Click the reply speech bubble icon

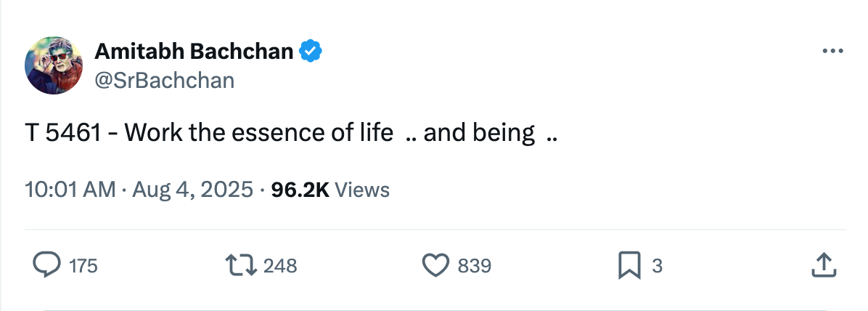coord(47,266)
